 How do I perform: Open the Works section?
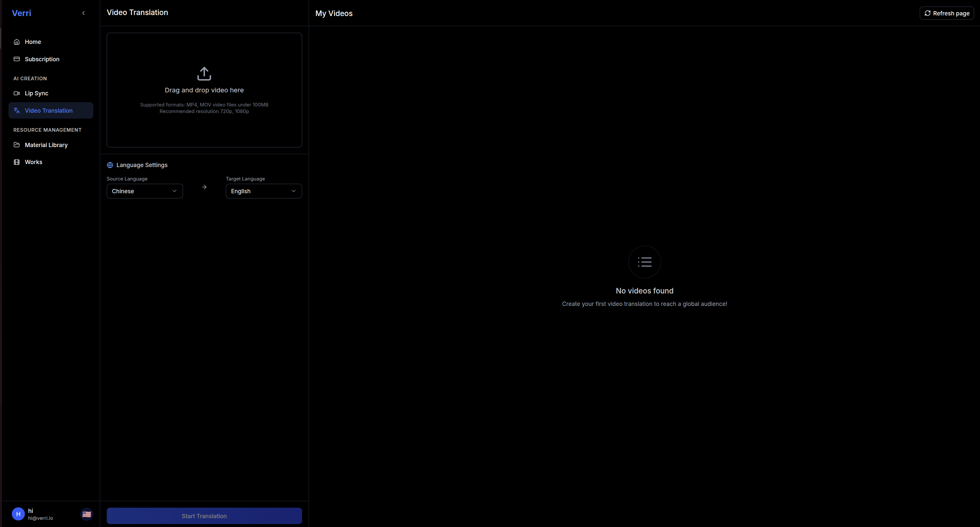[33, 162]
